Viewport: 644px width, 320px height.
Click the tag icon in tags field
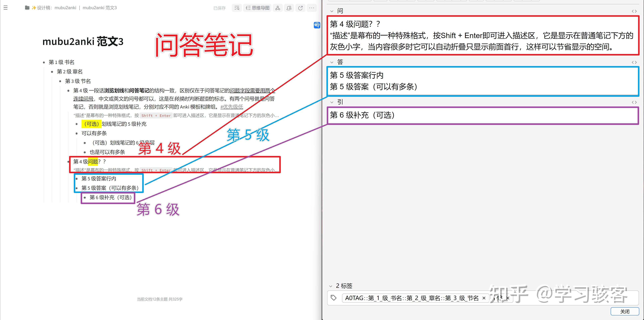333,298
